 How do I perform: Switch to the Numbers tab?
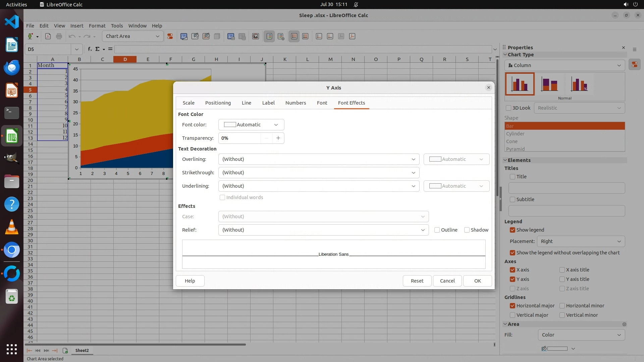click(296, 103)
